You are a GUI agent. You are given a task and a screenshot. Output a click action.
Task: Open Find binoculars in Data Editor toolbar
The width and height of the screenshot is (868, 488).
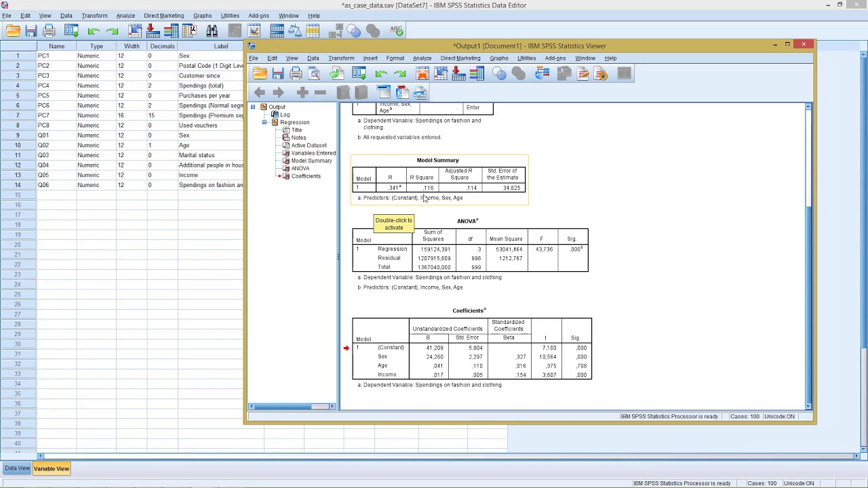[212, 30]
